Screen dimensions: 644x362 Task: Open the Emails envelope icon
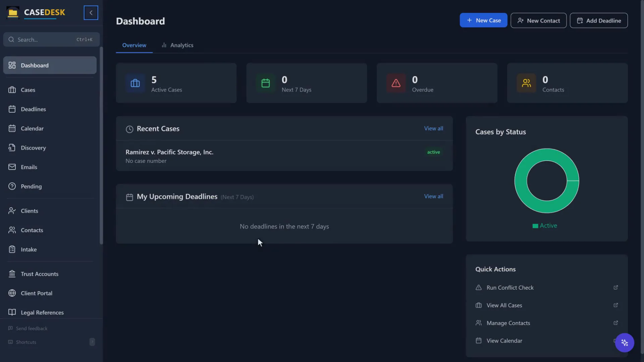pos(12,167)
